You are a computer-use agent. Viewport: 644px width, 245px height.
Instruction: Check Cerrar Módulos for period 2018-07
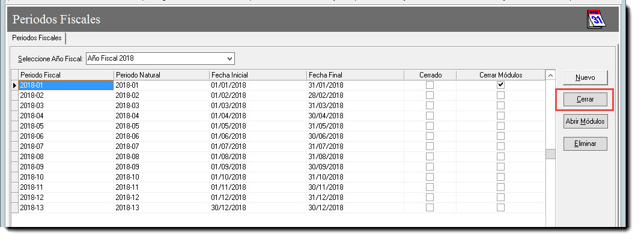pos(500,147)
